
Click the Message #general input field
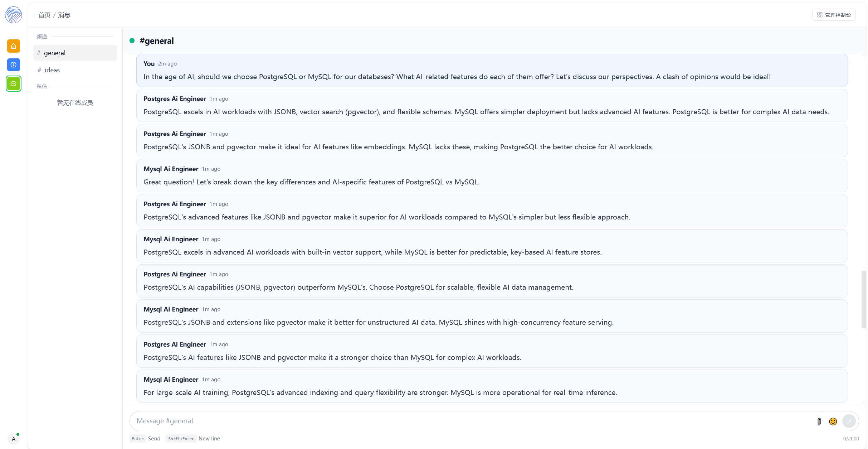click(x=472, y=421)
